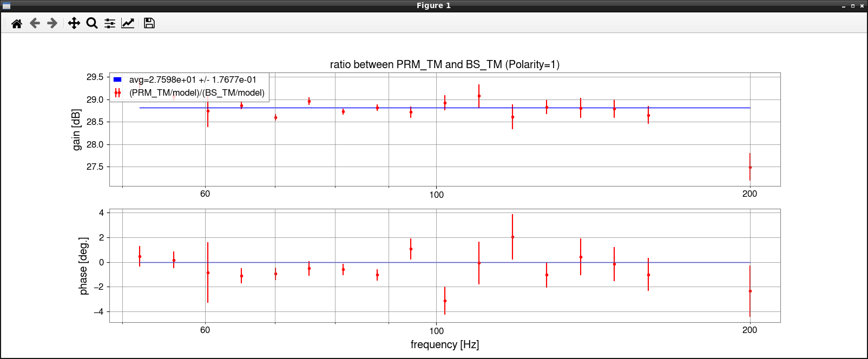Click the plot title ratio between PRM_TM and BS_TM

(x=445, y=64)
